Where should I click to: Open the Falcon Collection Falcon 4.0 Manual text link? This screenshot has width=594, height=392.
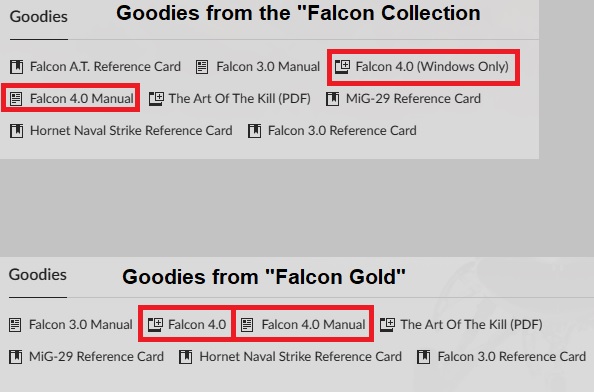point(81,98)
